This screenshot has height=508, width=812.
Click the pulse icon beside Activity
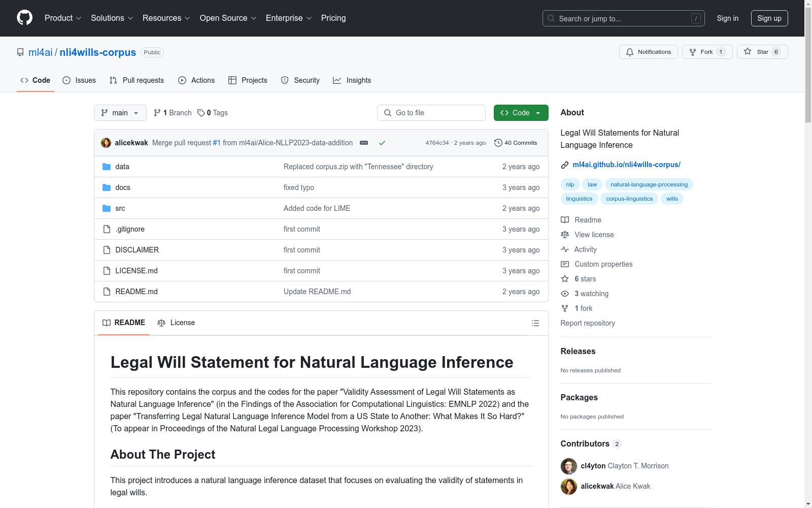(565, 249)
